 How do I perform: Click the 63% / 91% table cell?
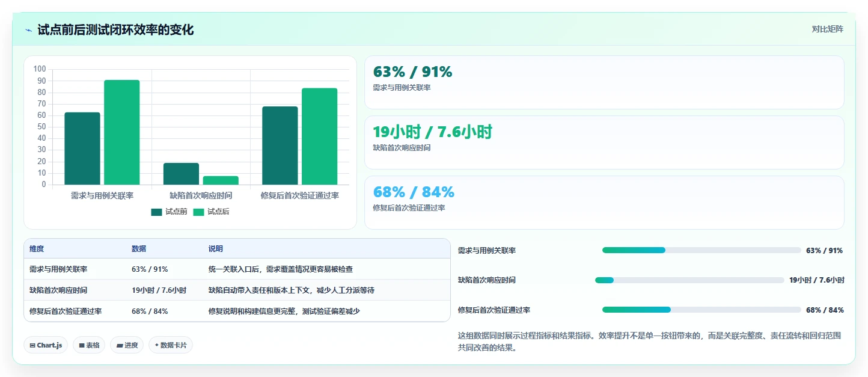point(164,269)
